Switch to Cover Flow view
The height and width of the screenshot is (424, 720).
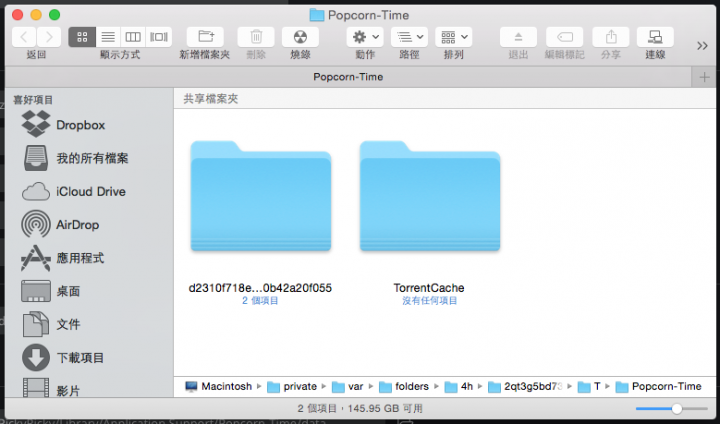coord(158,37)
